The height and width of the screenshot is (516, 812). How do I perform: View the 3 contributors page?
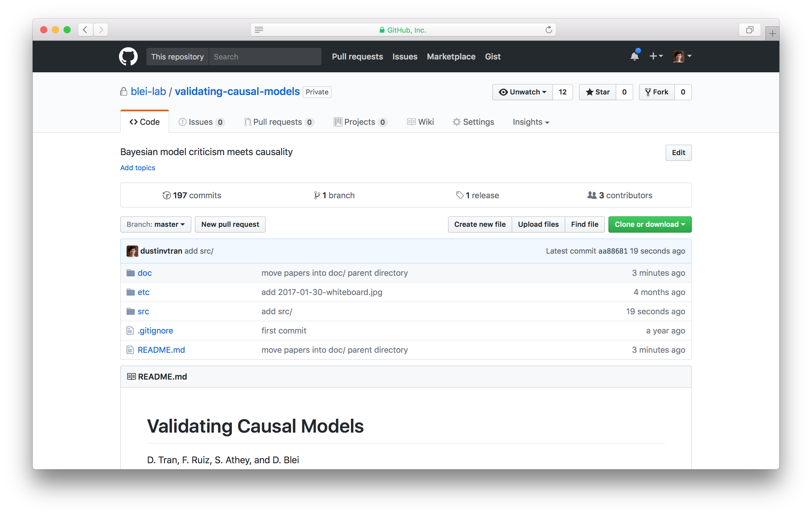point(619,195)
